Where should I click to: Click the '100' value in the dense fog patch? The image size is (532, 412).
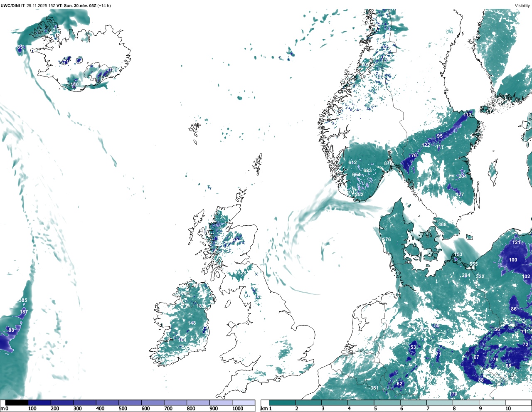tap(513, 260)
